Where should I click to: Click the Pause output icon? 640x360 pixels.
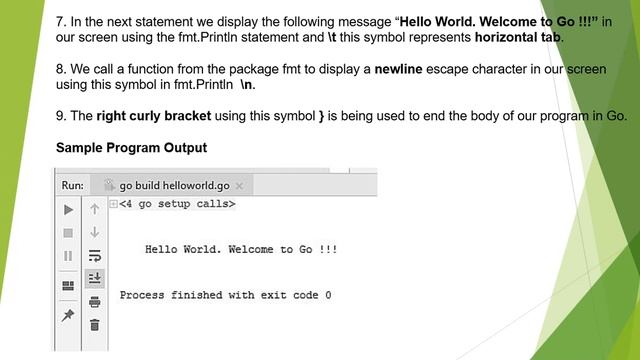coord(68,256)
